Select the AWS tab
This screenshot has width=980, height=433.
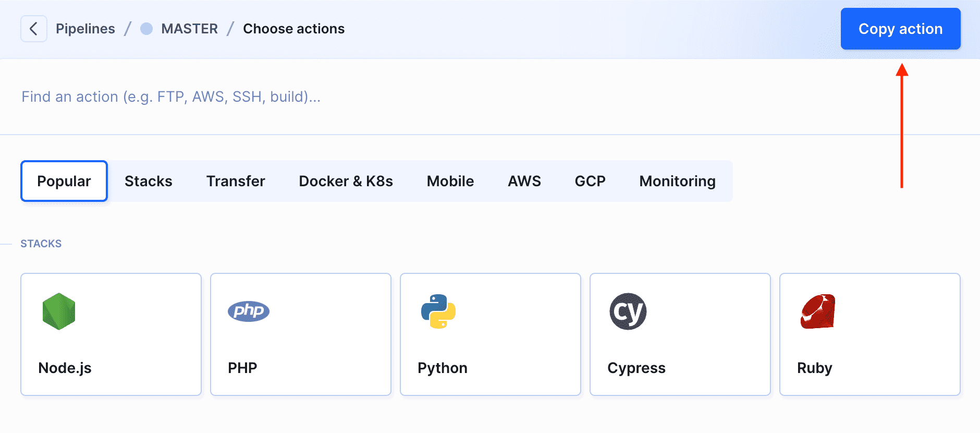(524, 181)
